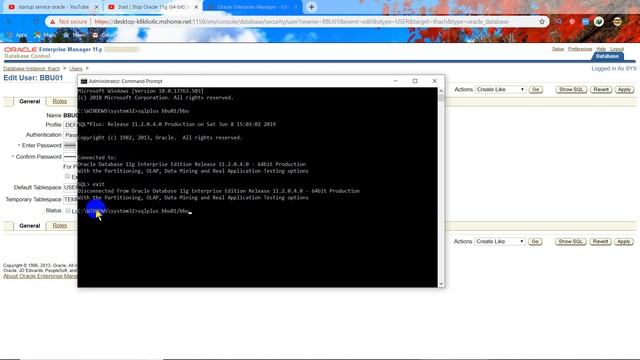Screen dimensions: 640x360
Task: Click the bottom Apply button
Action: (x=624, y=242)
